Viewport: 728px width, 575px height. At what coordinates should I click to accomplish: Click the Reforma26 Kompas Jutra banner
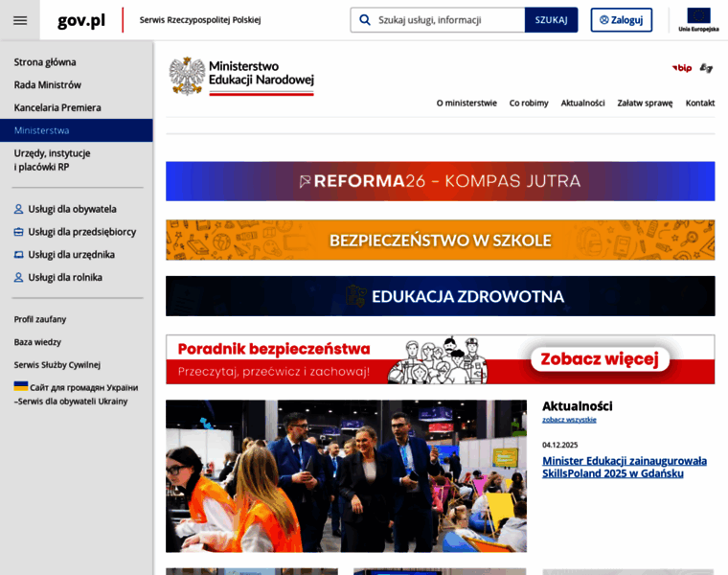(440, 181)
